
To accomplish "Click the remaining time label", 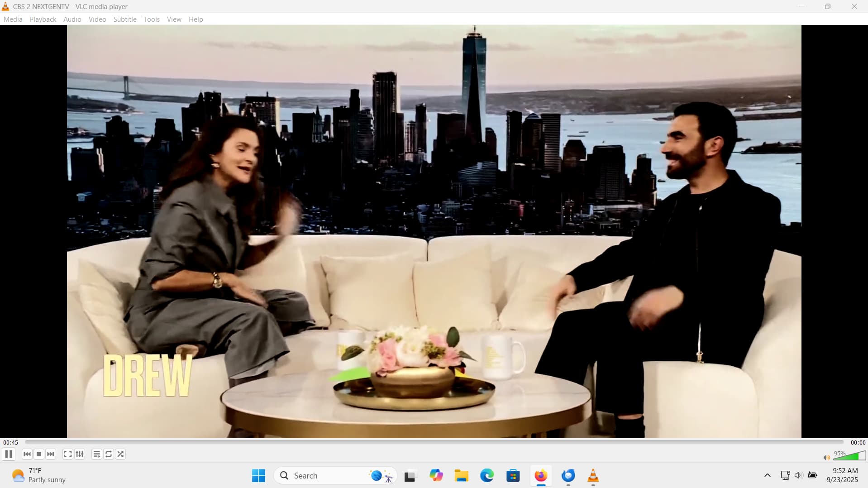I will [x=858, y=442].
